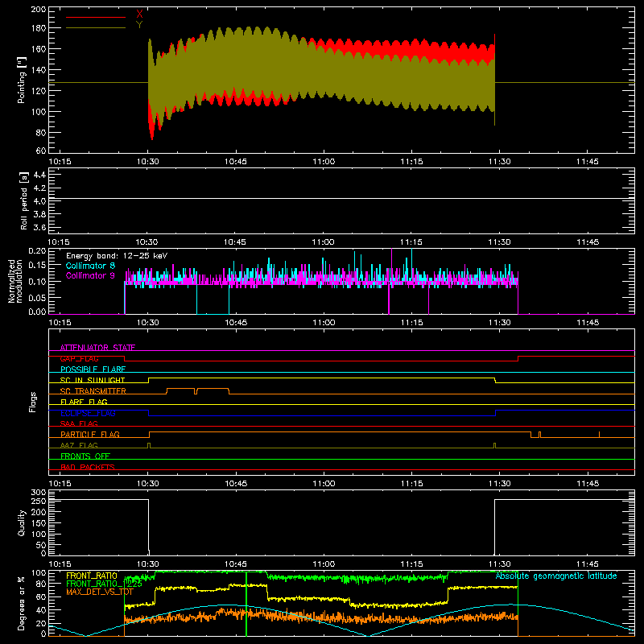Click the 60 tick label on Pointing axis
The image size is (644, 644).
point(41,151)
